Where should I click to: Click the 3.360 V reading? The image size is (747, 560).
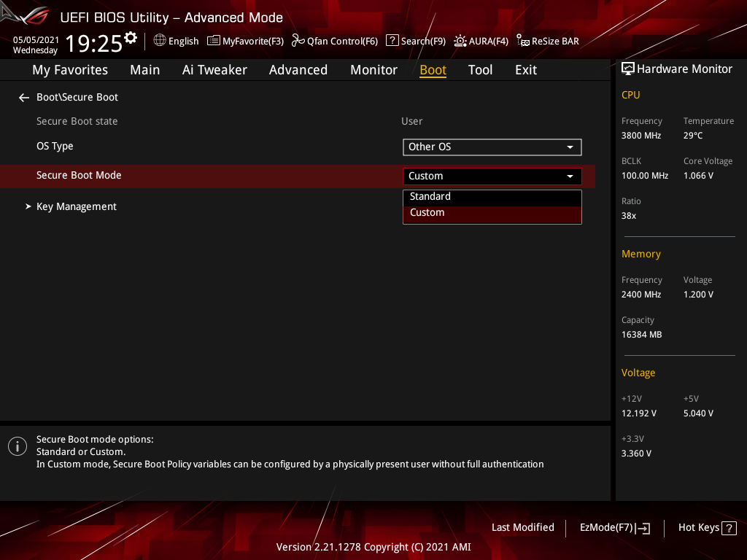point(636,454)
